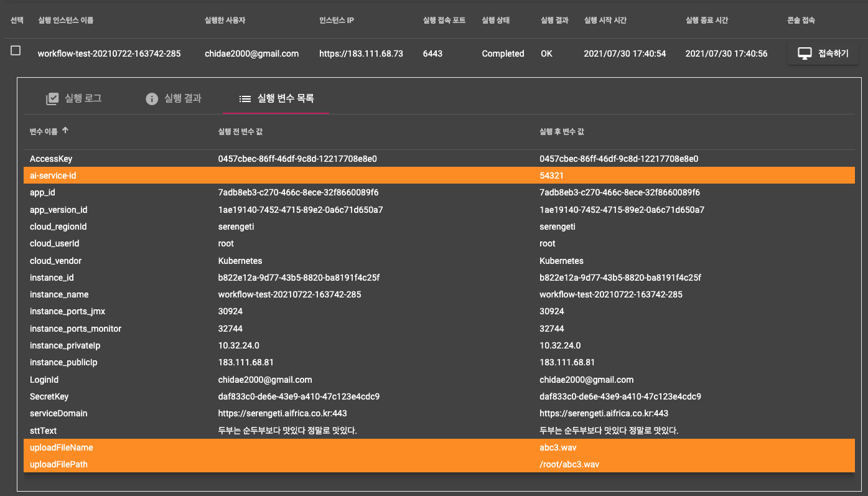Select the SecretKey variable name
Viewport: 868px width, 496px height.
point(49,396)
